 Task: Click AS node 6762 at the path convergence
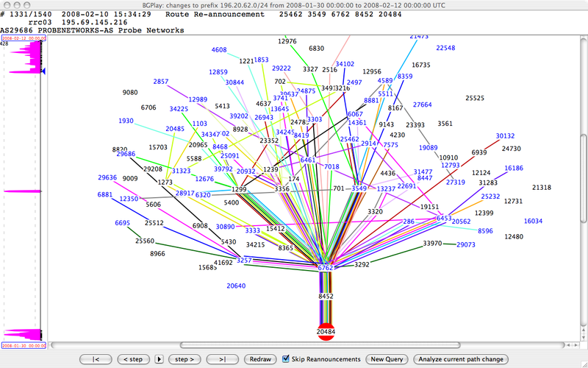[326, 268]
